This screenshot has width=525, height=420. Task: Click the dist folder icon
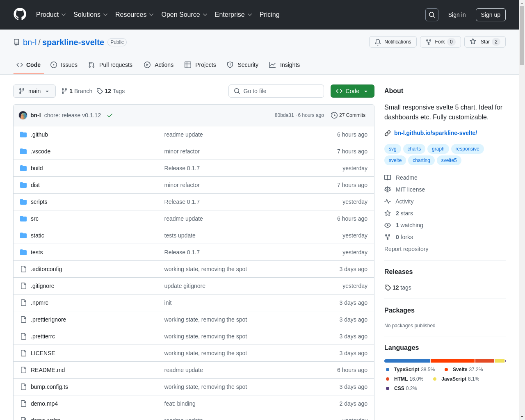[23, 185]
